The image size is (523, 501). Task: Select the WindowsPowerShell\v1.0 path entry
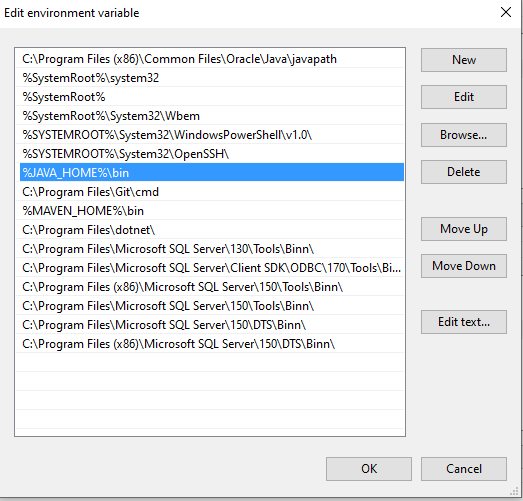tap(211, 135)
